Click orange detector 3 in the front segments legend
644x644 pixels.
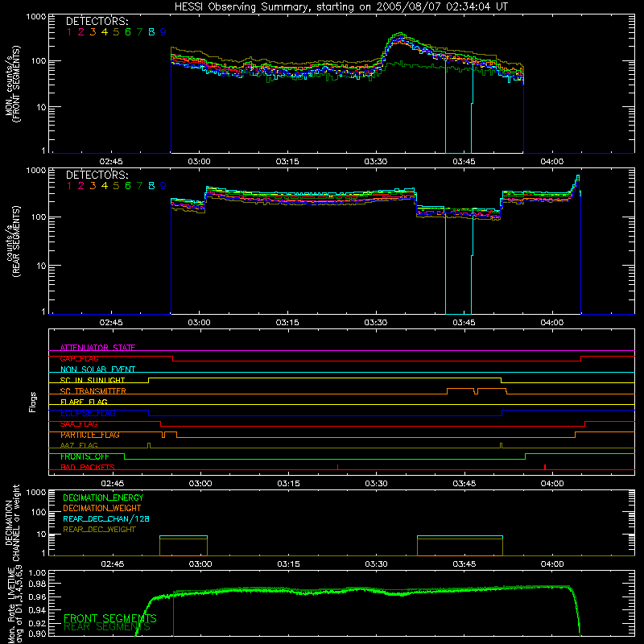click(x=93, y=32)
